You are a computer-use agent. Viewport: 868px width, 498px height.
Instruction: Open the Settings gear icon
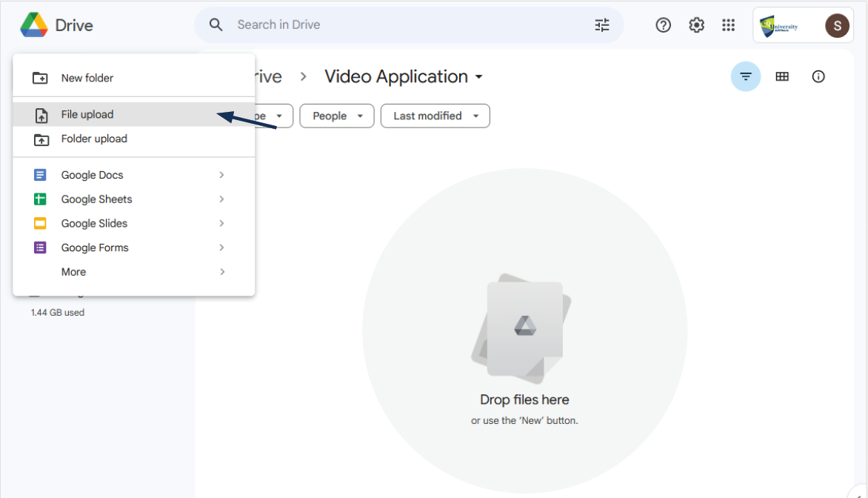696,25
